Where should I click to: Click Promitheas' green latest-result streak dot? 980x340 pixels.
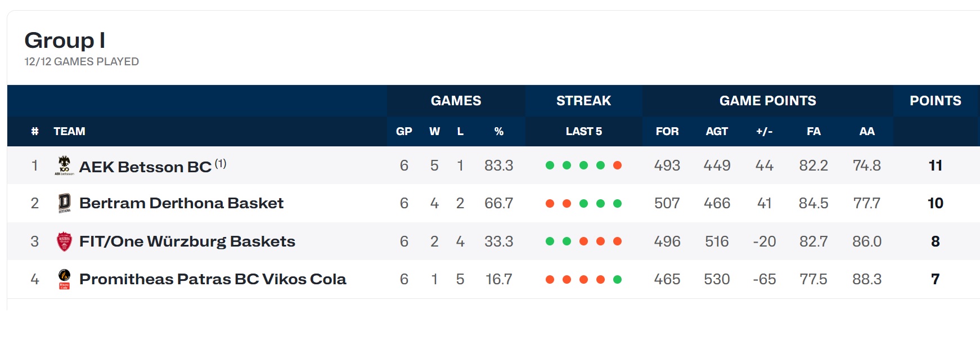pos(617,279)
